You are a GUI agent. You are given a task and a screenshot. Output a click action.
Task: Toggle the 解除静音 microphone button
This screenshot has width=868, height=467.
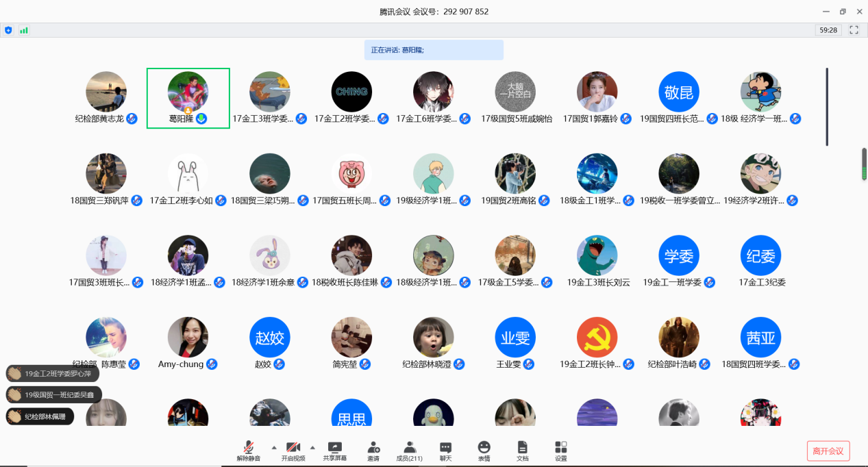249,451
